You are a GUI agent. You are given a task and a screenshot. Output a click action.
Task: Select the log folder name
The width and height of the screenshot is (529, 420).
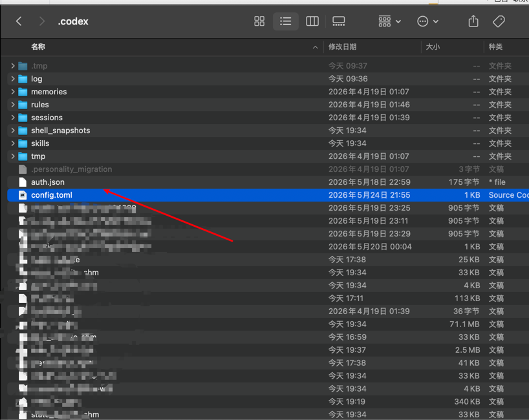tap(36, 79)
